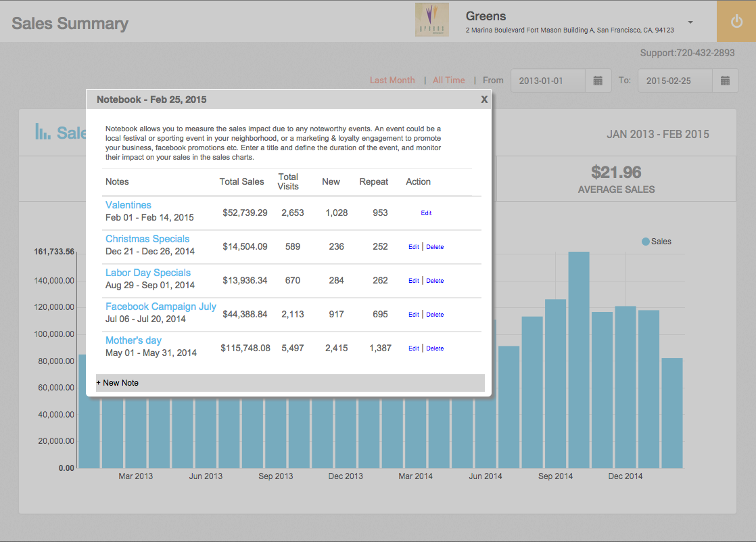Click the Dec 2014 axis label

pos(625,476)
